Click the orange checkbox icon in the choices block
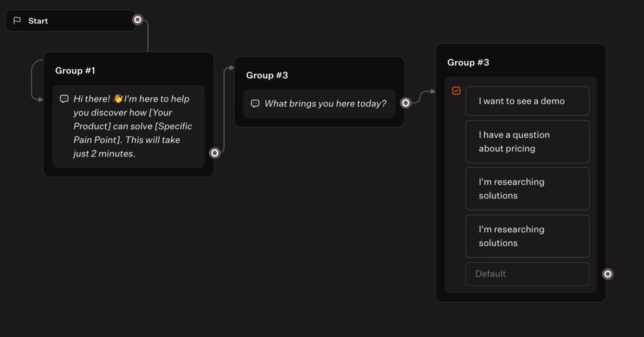The height and width of the screenshot is (337, 644). click(456, 91)
